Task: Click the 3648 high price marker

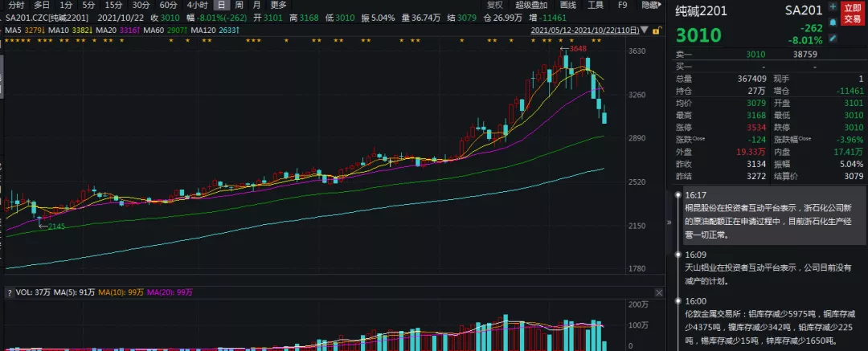Action: 577,49
